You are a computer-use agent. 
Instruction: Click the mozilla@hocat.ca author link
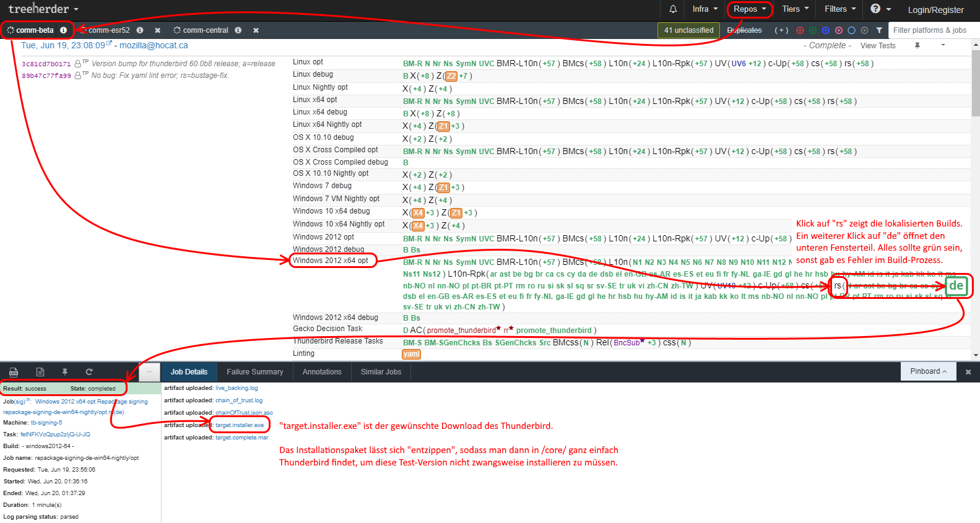154,45
